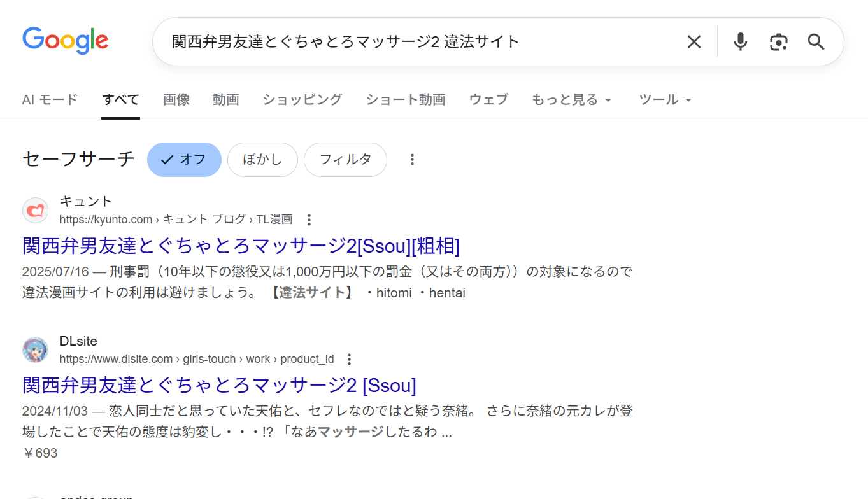This screenshot has width=868, height=499.
Task: Open Google Lens image search
Action: click(x=778, y=41)
